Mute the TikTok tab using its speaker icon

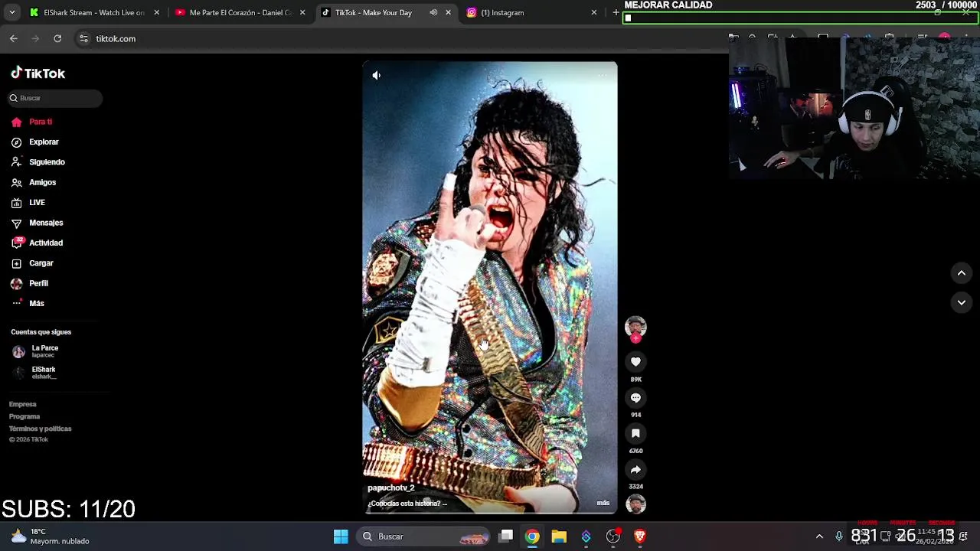point(433,12)
